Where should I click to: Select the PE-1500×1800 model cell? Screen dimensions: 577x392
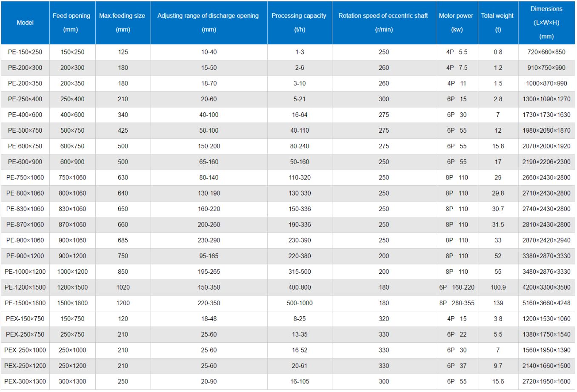(25, 303)
